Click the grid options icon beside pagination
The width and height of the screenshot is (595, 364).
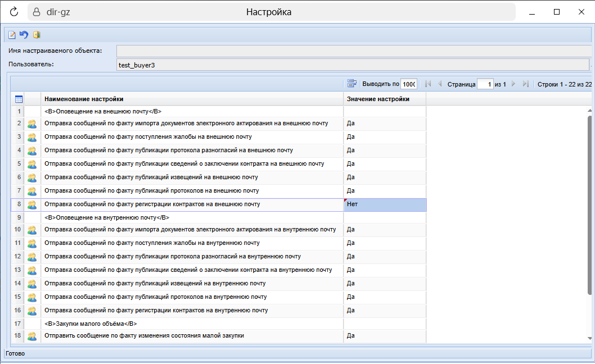[x=352, y=84]
